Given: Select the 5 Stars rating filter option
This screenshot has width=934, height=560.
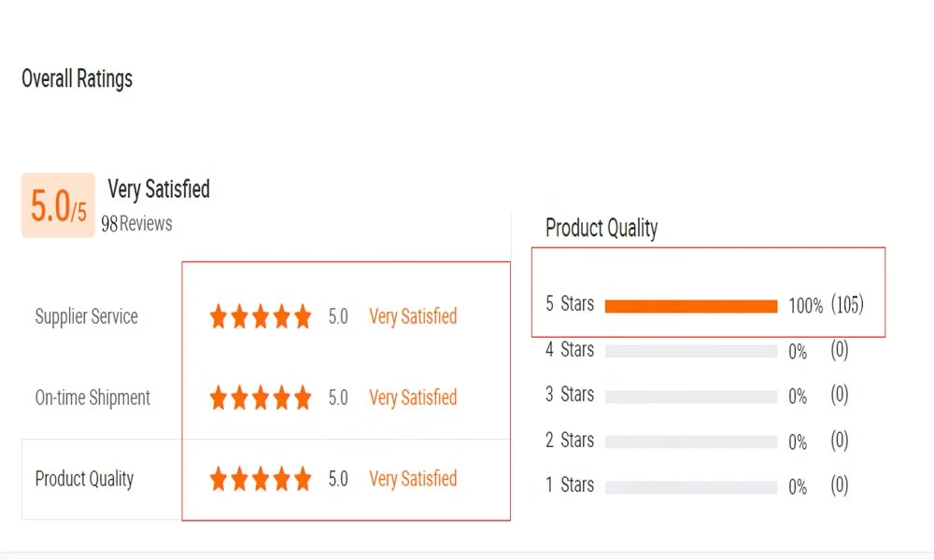Looking at the screenshot, I should pyautogui.click(x=570, y=303).
